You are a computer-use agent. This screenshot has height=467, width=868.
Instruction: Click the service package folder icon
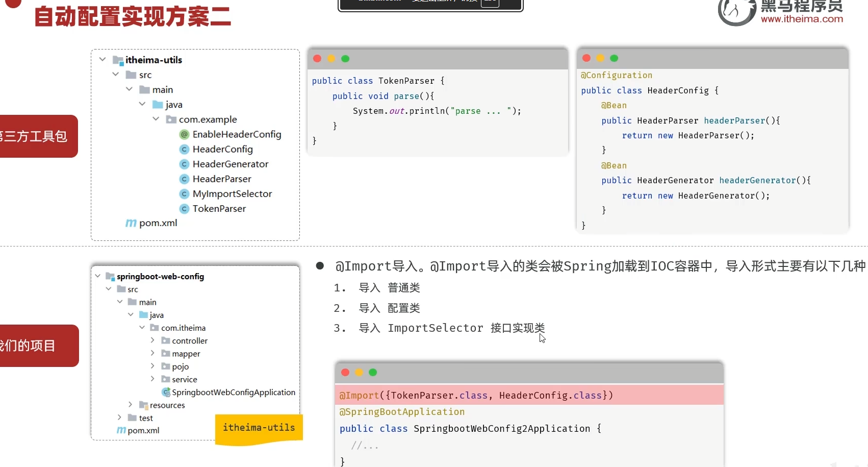coord(166,379)
